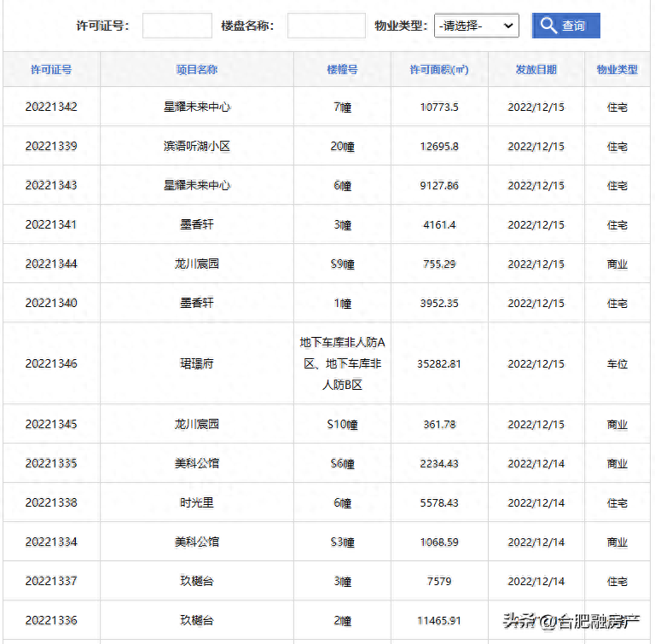The width and height of the screenshot is (655, 644).
Task: Click area value 2234.43
Action: pos(439,464)
